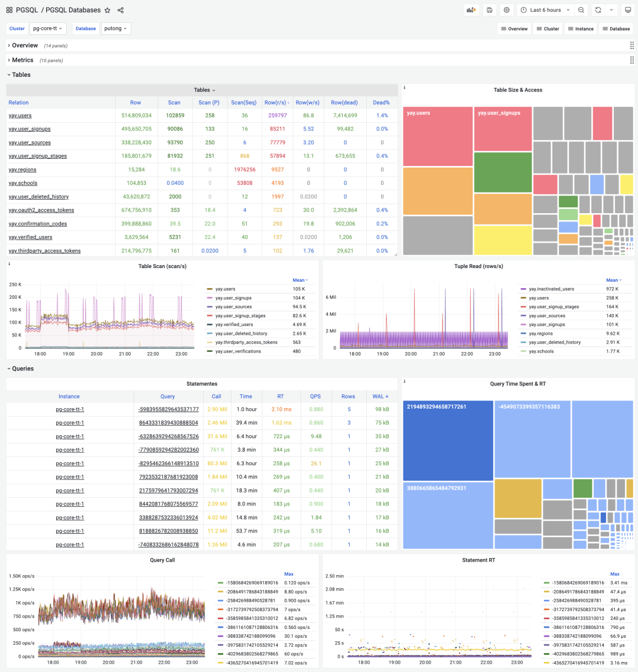The image size is (638, 672).
Task: Toggle yay.inactivated_users in Tuple Read legend
Action: pyautogui.click(x=551, y=289)
